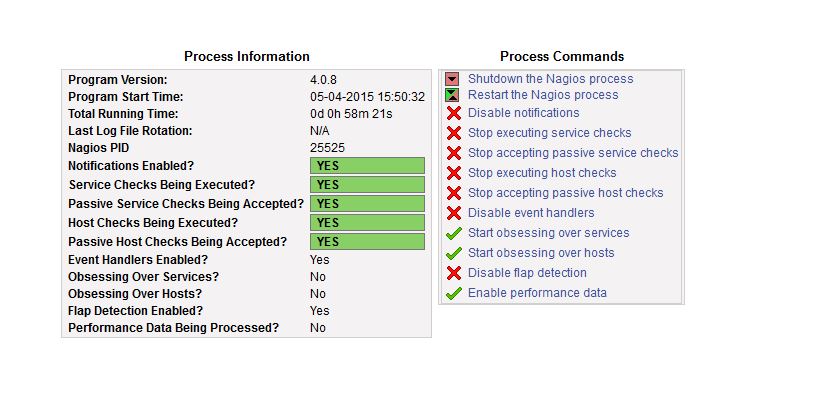Viewport: 829px width, 402px height.
Task: Click the green YES bar for Notifications Enabled
Action: (367, 166)
